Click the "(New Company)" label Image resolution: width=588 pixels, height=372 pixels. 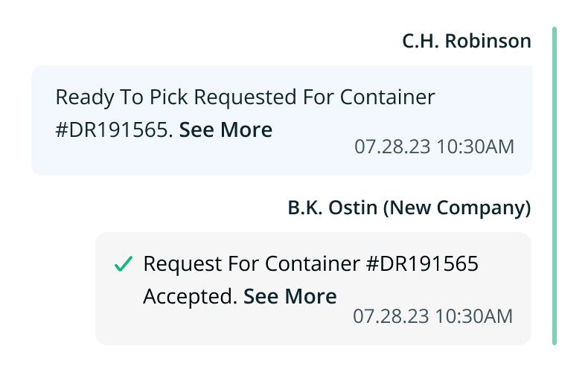tap(456, 208)
